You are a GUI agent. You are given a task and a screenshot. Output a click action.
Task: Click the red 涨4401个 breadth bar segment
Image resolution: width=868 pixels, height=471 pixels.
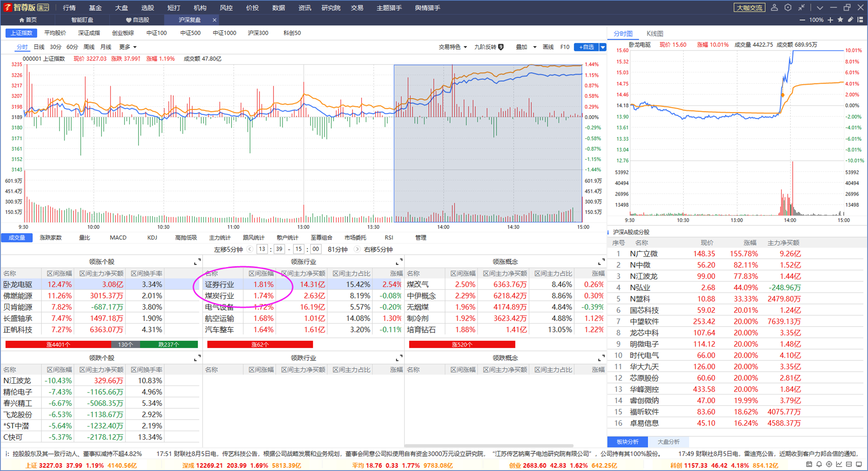pyautogui.click(x=58, y=345)
